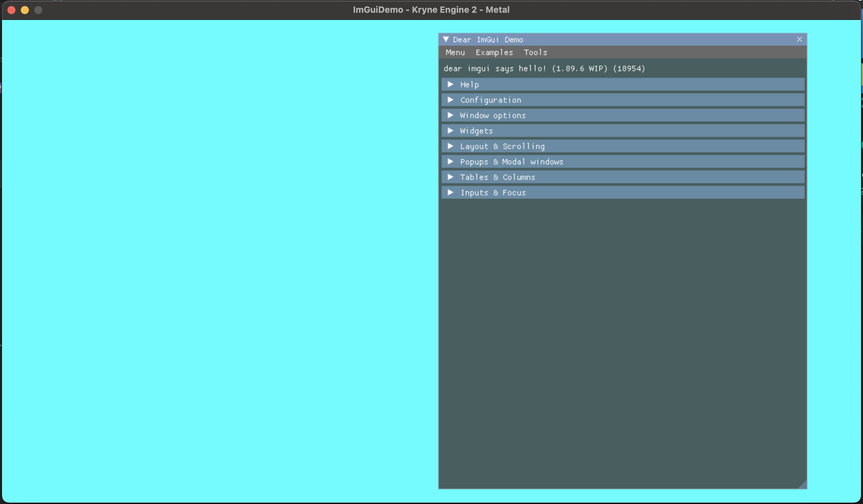
Task: Minimize the ImGuiDemo macOS window
Action: coord(24,10)
